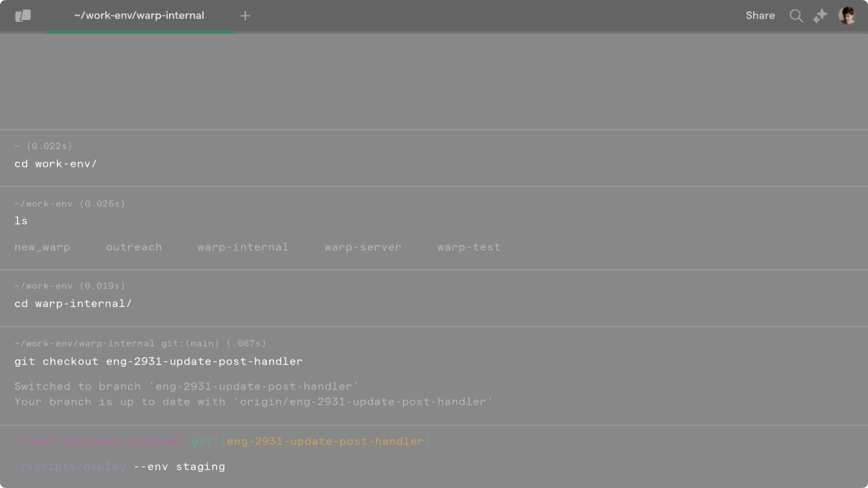Select the 'cd work-env/' command block
Viewport: 868px width, 488px height.
tap(434, 158)
